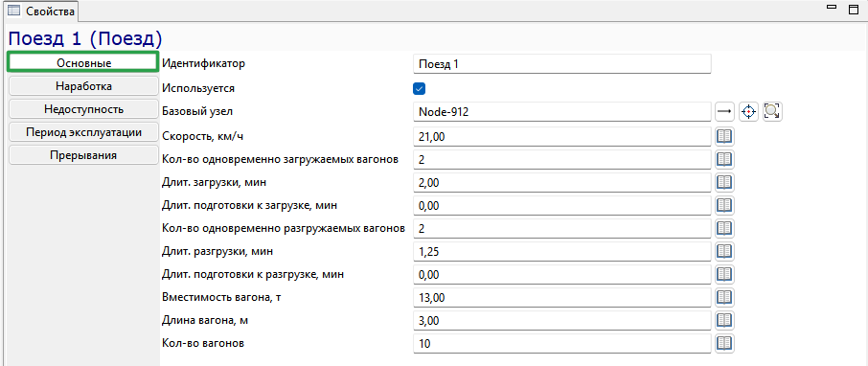Screen dimensions: 868x366
Task: Open the book icon for Вместимость вагона, т
Action: click(724, 297)
